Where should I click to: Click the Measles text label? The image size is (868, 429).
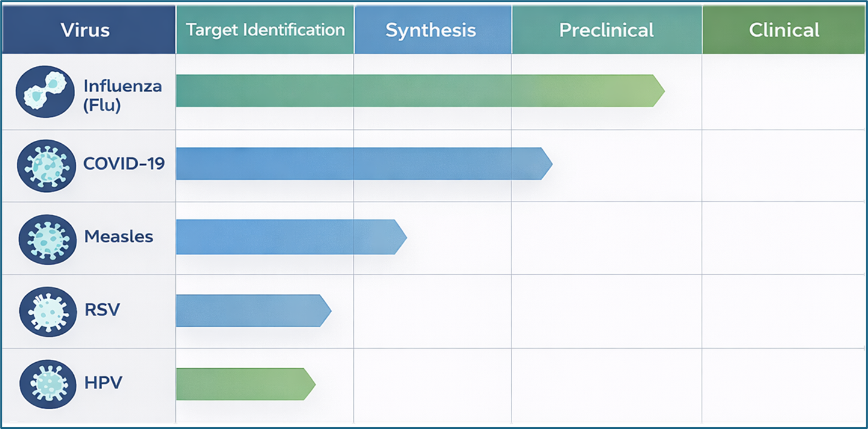tap(119, 237)
